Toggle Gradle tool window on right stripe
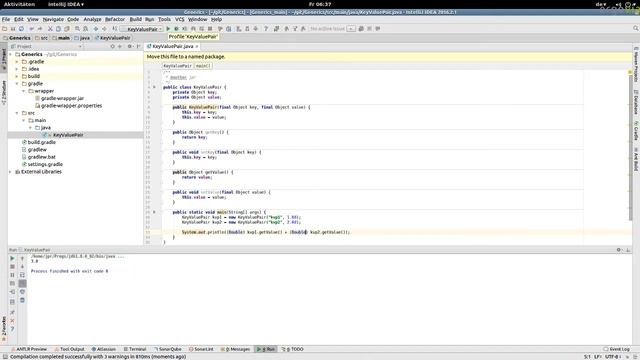640x360 pixels. pos(636,131)
